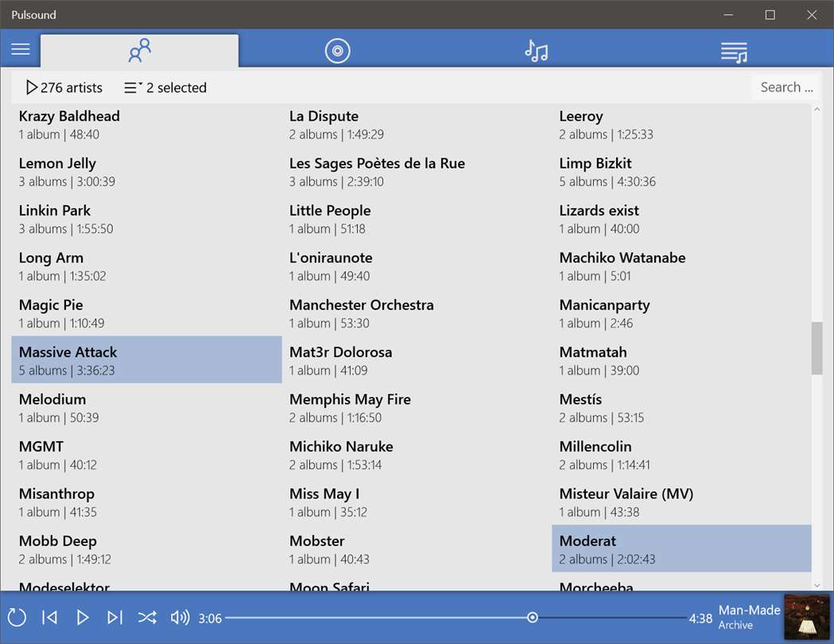Click the scrollbar up arrow
834x644 pixels.
tap(817, 110)
